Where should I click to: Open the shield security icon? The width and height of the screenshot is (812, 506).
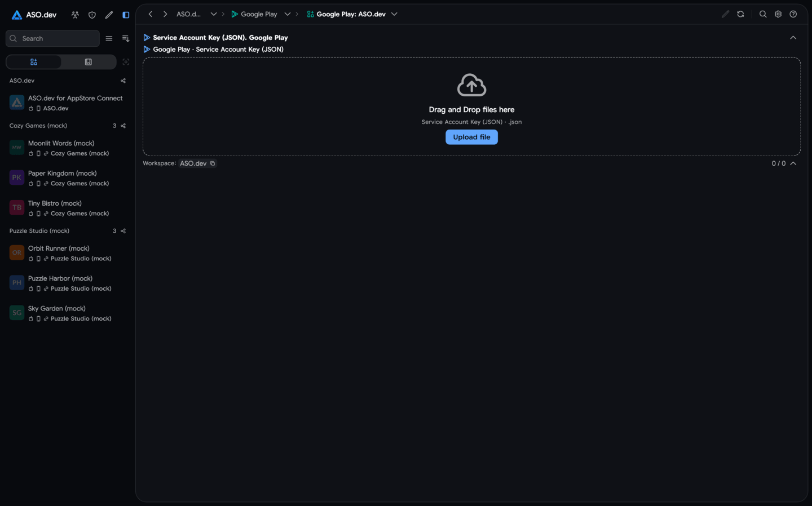(92, 15)
